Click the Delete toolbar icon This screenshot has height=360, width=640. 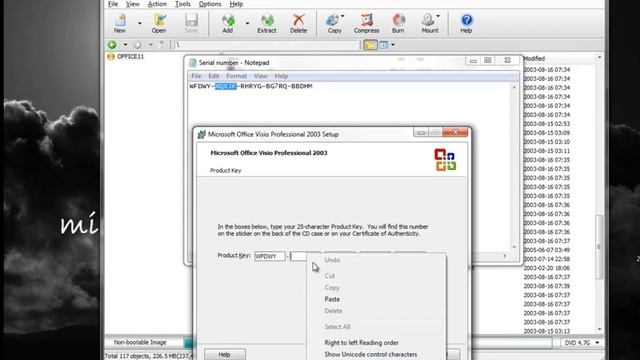tap(298, 23)
